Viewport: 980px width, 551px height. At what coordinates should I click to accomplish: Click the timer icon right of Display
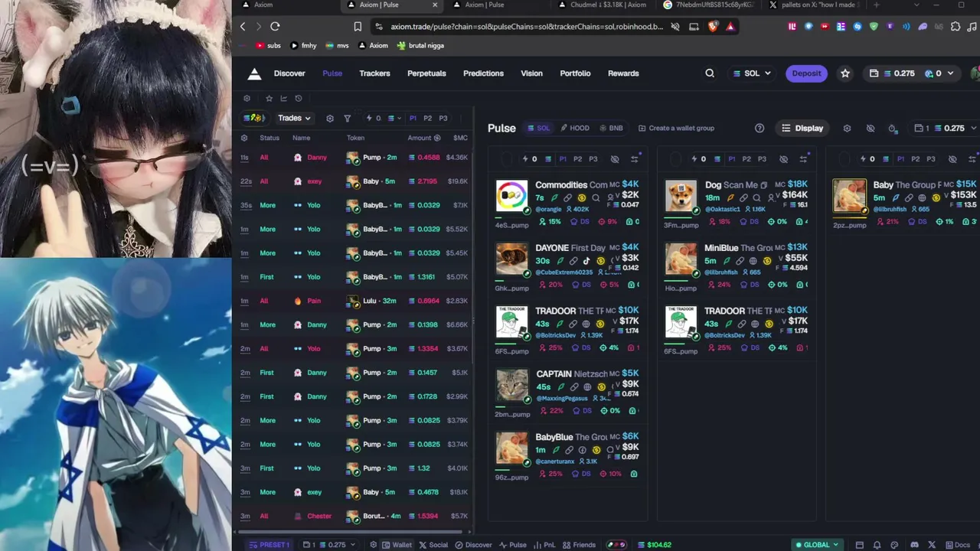pyautogui.click(x=893, y=129)
